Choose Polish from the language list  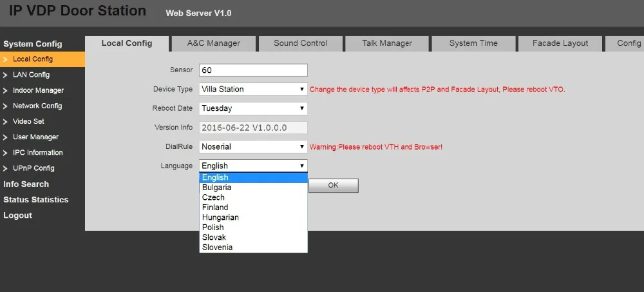253,228
